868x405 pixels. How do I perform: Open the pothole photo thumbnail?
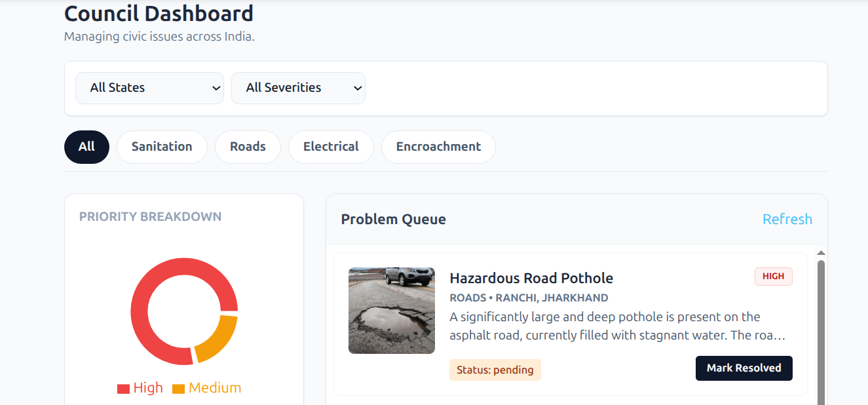(x=392, y=311)
